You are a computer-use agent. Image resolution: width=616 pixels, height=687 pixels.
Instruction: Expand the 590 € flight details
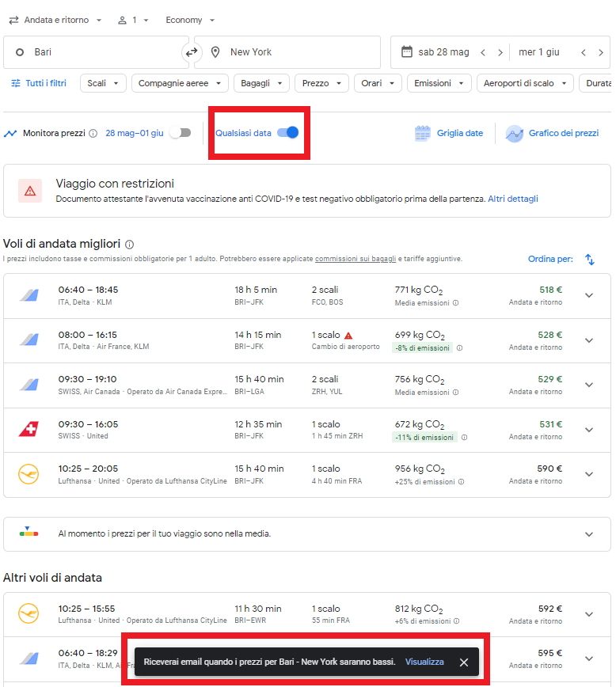[589, 475]
